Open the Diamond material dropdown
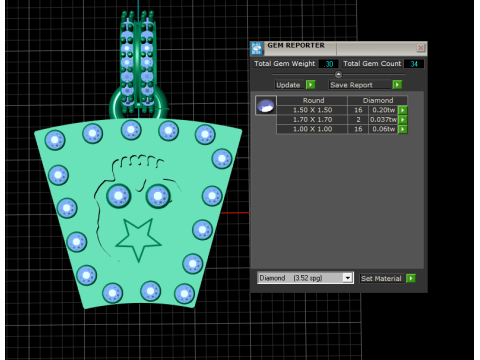This screenshot has height=360, width=480. tap(305, 278)
